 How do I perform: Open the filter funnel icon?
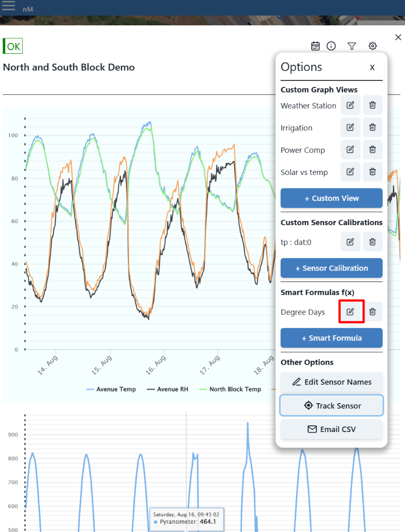click(x=352, y=46)
